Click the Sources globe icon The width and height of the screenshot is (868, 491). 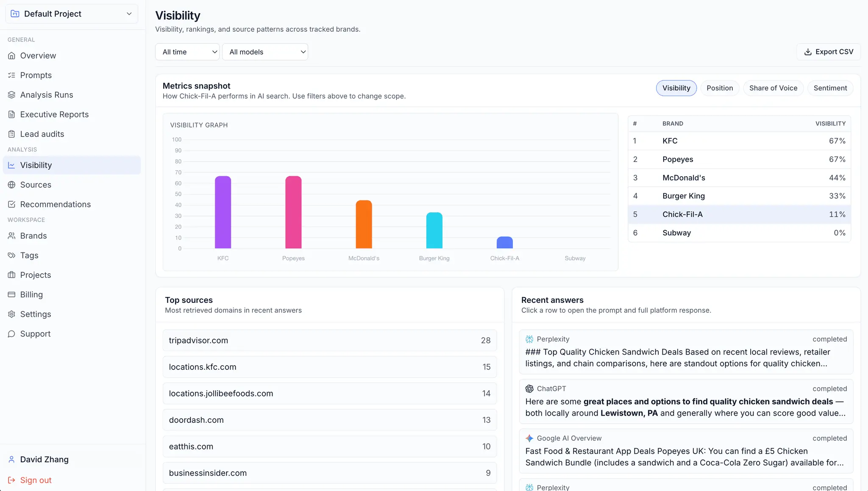click(11, 185)
